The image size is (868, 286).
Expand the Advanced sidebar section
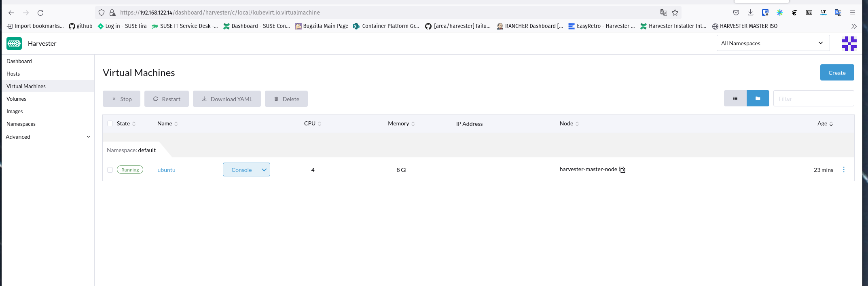(x=48, y=137)
